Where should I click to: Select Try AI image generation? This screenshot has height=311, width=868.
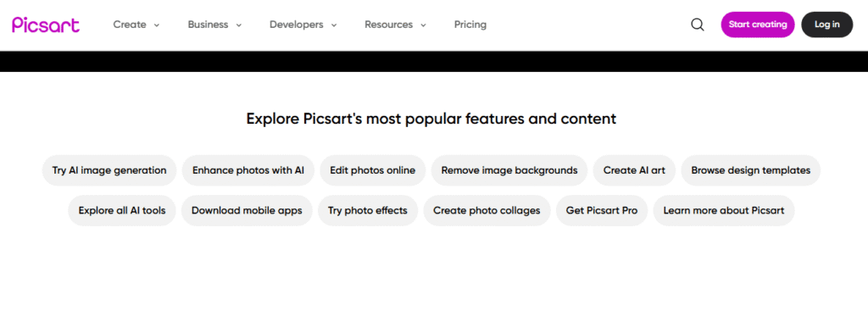coord(109,170)
